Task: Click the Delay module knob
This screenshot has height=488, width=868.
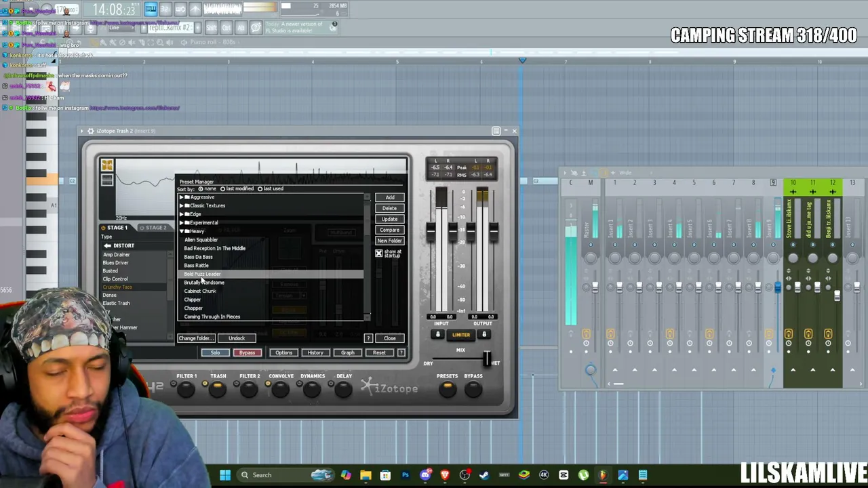Action: (343, 389)
